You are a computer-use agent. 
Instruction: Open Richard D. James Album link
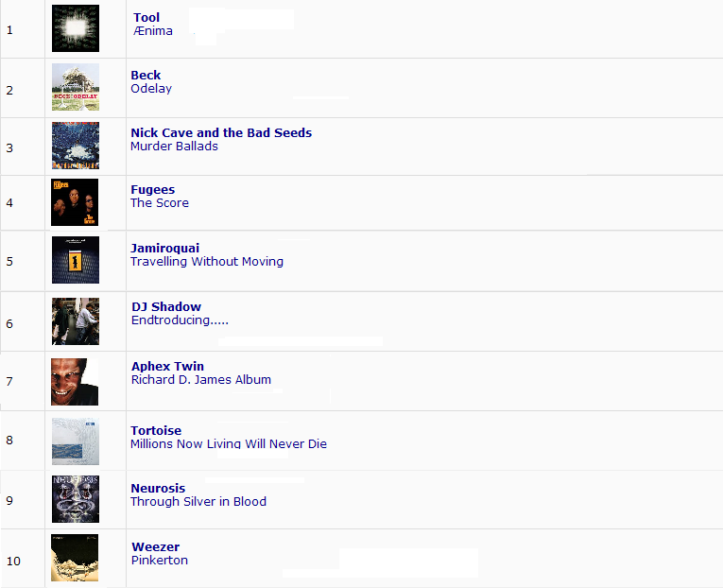(201, 379)
